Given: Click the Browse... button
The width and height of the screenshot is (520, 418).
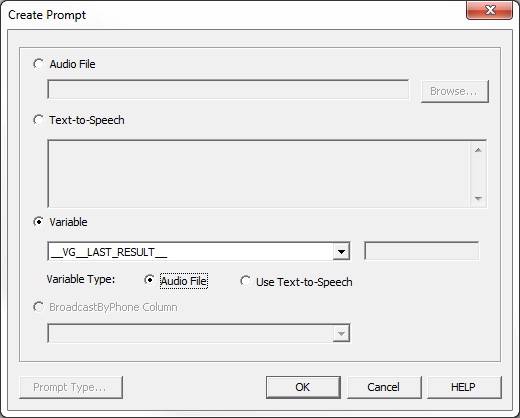Looking at the screenshot, I should pyautogui.click(x=454, y=91).
